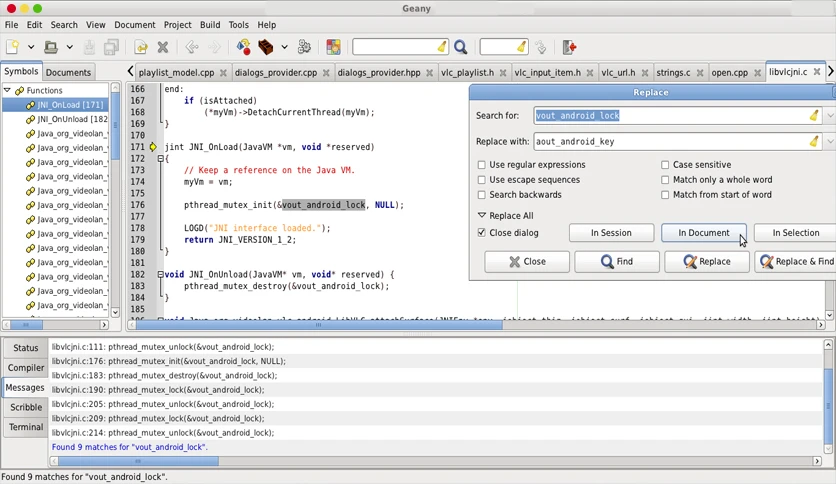
Task: Collapse the Functions tree node
Action: pos(7,90)
